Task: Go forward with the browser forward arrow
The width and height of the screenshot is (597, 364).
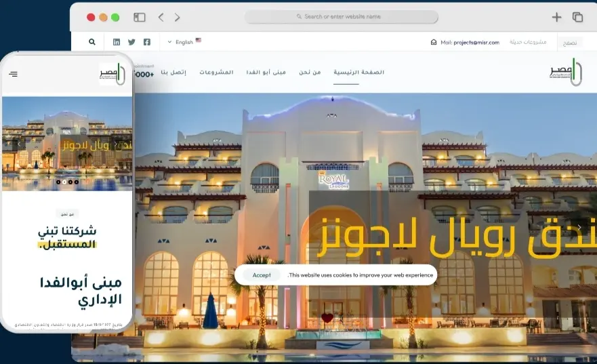Action: pyautogui.click(x=177, y=17)
